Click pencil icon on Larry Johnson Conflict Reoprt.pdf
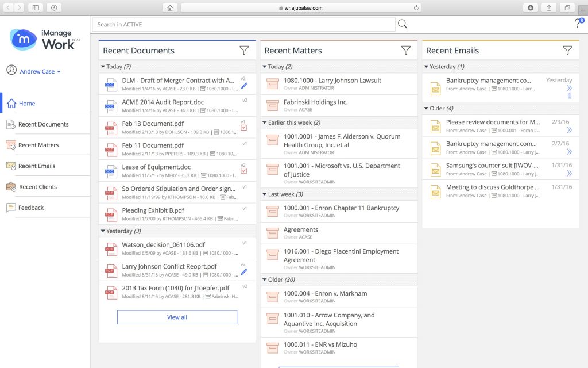Screen dimensions: 588x368 point(243,272)
